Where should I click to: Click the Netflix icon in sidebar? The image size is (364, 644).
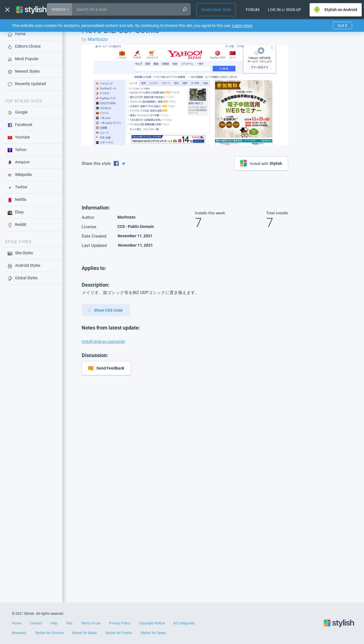coord(10,200)
